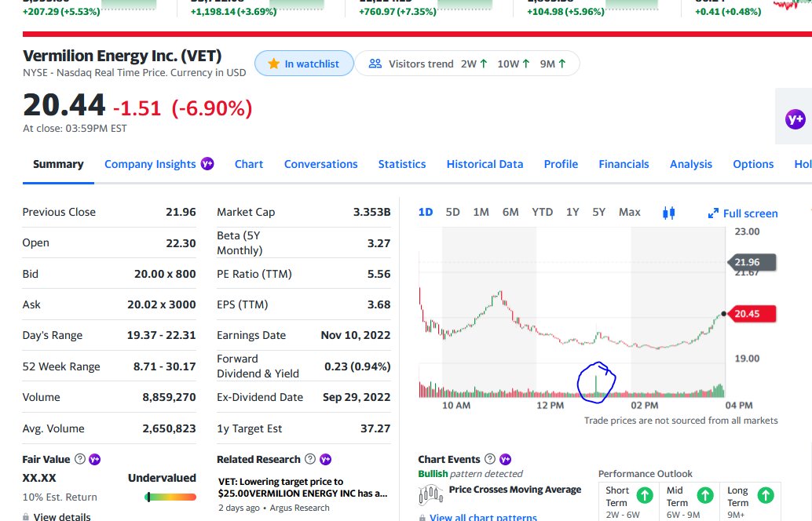This screenshot has width=812, height=521.
Task: Open VET Lowering target price research article
Action: [302, 487]
